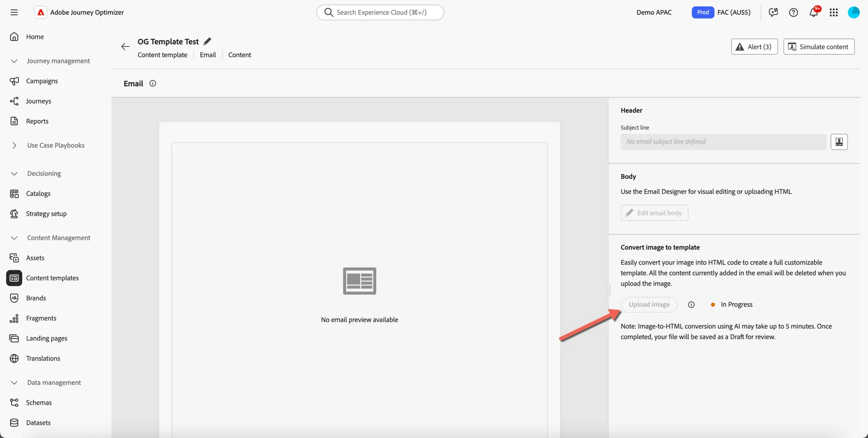Focus the Search Experience Cloud field
Screen dimensions: 868x438
(380, 12)
